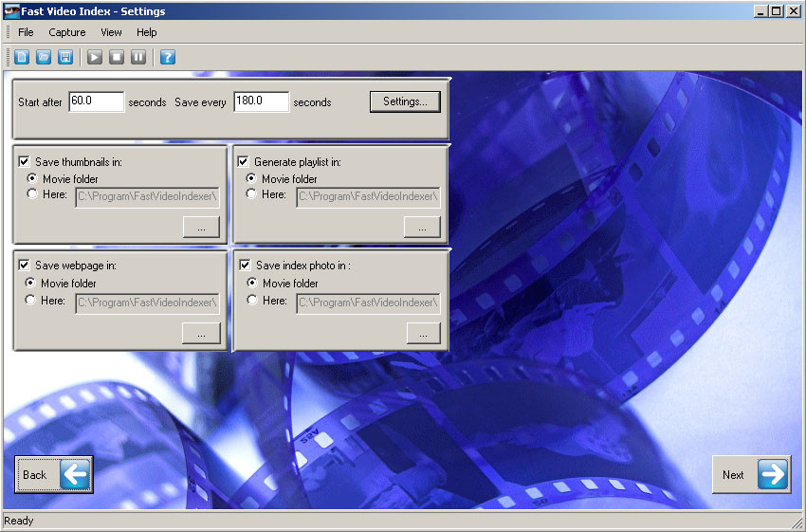Uncheck Save thumbnails in checkbox
Viewport: 806px width, 532px height.
click(x=24, y=162)
